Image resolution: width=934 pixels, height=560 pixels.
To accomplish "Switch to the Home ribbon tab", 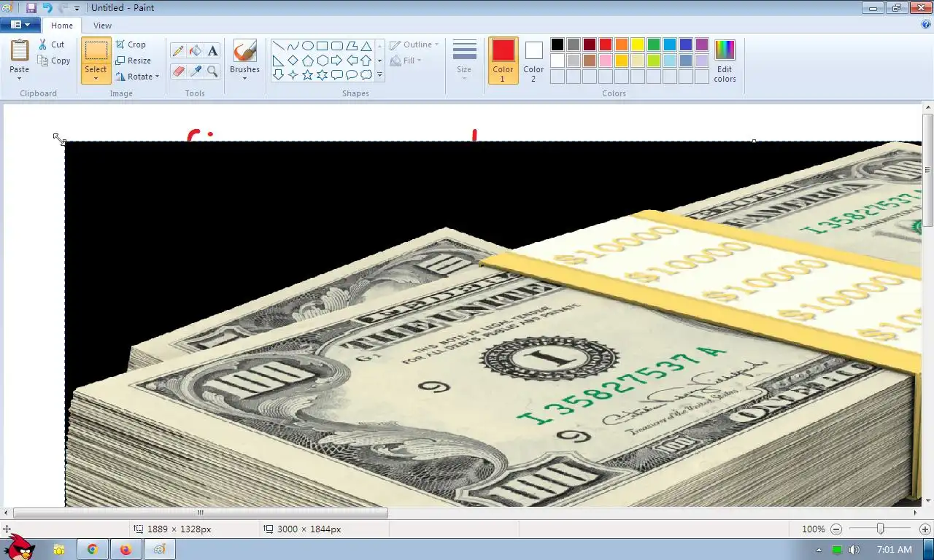I will pos(62,26).
